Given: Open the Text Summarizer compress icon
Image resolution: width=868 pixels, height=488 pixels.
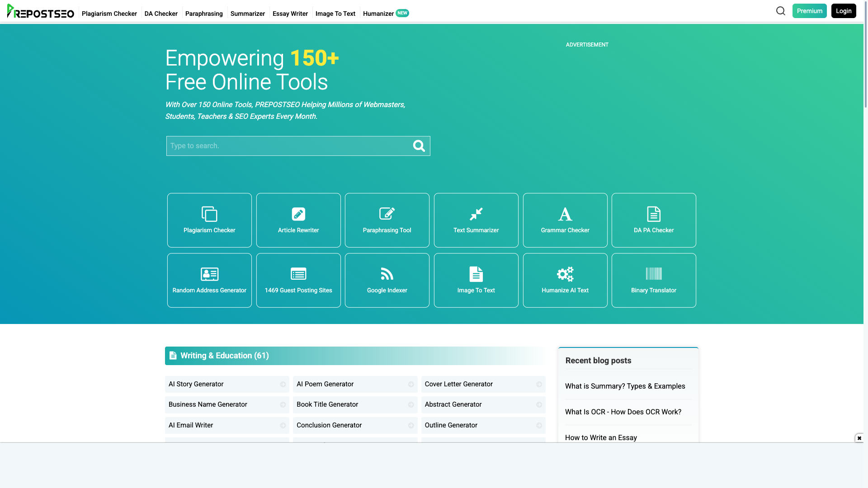Looking at the screenshot, I should pos(476,214).
